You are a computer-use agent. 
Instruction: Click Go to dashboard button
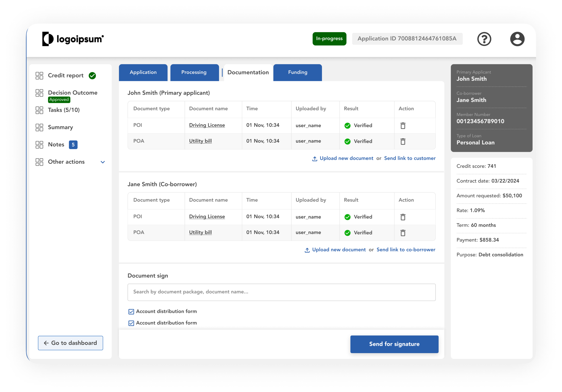[71, 343]
